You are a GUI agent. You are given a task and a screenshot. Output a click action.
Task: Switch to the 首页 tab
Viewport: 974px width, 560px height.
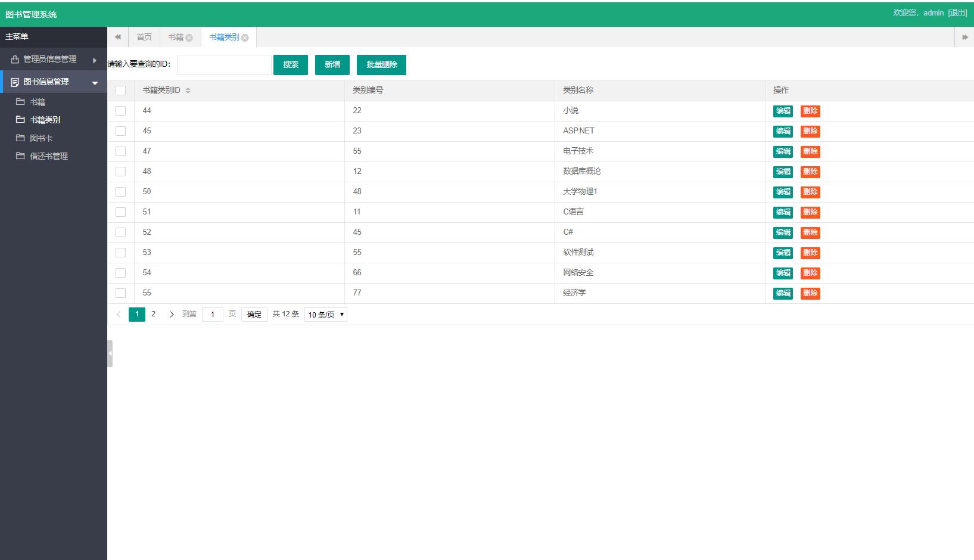144,37
